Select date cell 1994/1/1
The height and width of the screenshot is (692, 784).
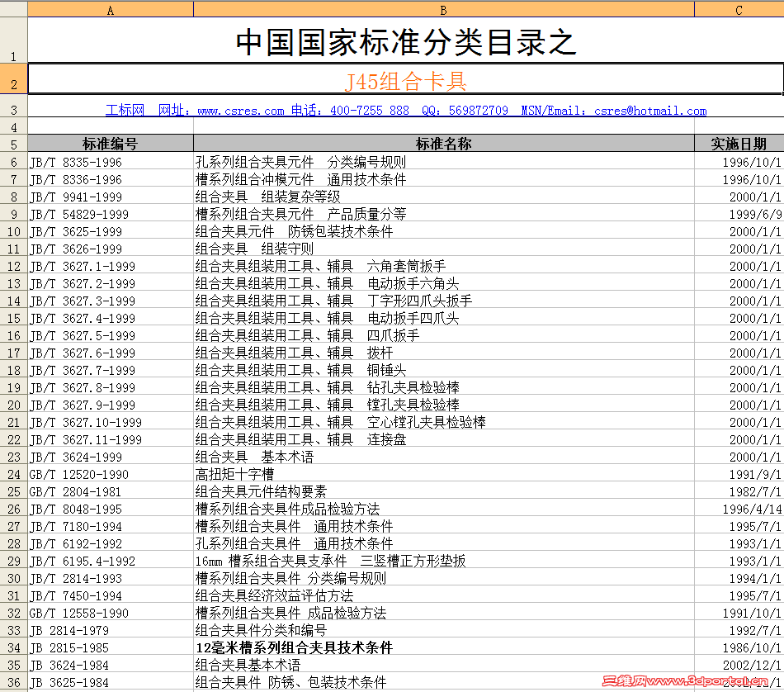[x=739, y=578]
